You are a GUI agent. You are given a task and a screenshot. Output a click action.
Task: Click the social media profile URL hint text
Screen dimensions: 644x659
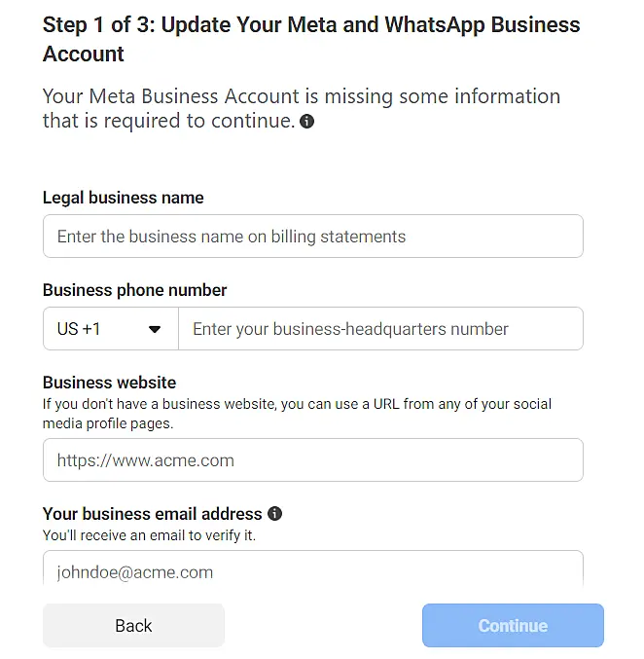[x=297, y=413]
